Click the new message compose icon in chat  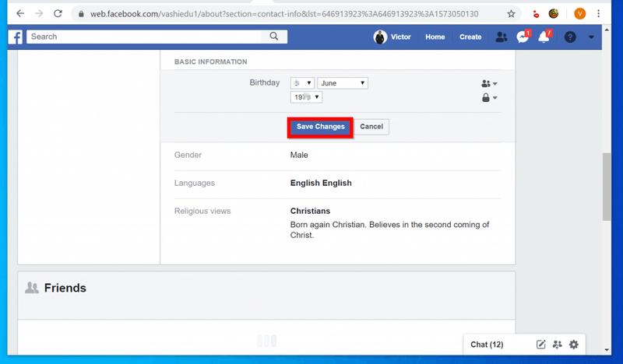tap(540, 345)
